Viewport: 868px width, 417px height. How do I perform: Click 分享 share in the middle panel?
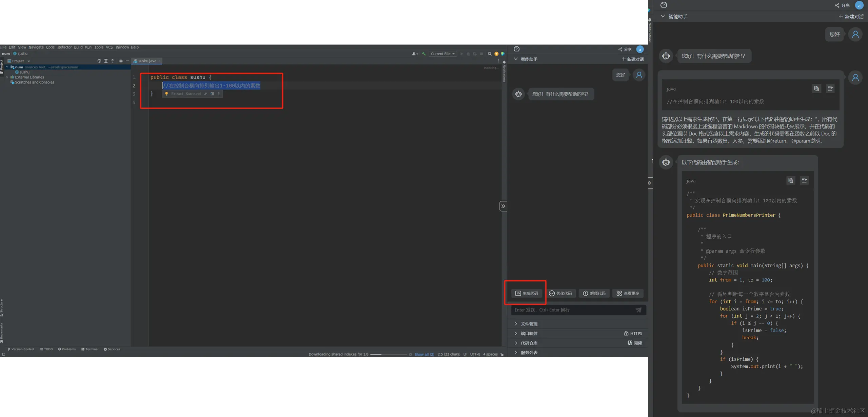point(625,49)
